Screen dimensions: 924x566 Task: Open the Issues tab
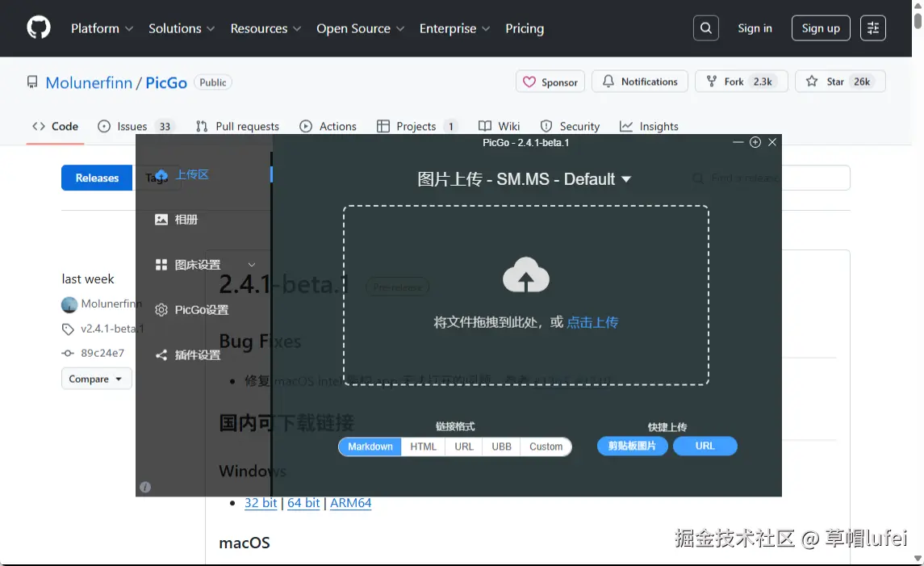pos(136,126)
